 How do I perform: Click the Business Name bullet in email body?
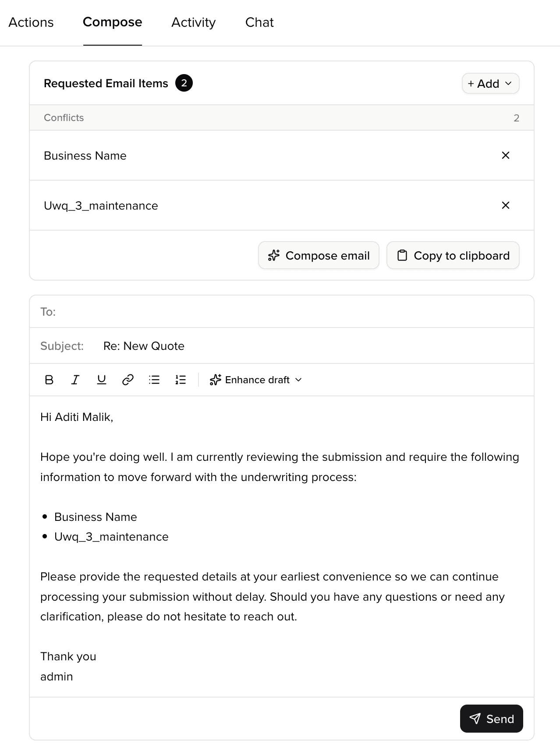(96, 517)
